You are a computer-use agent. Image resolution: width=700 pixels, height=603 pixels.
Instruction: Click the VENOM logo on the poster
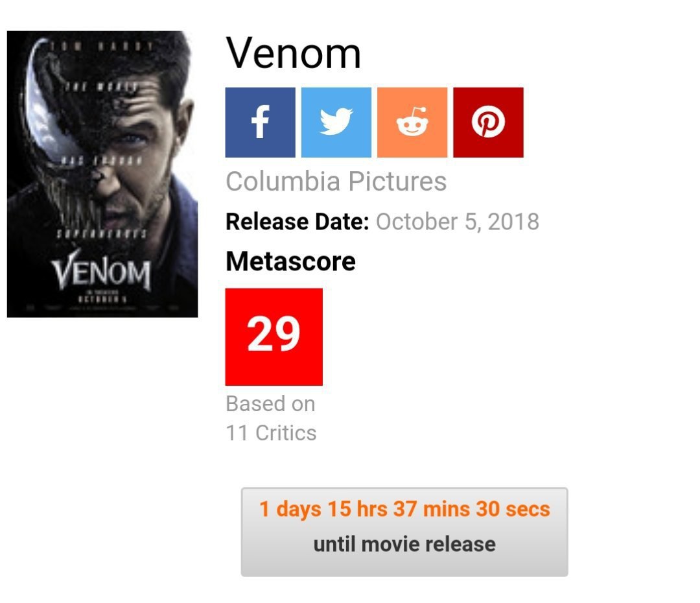pos(102,274)
